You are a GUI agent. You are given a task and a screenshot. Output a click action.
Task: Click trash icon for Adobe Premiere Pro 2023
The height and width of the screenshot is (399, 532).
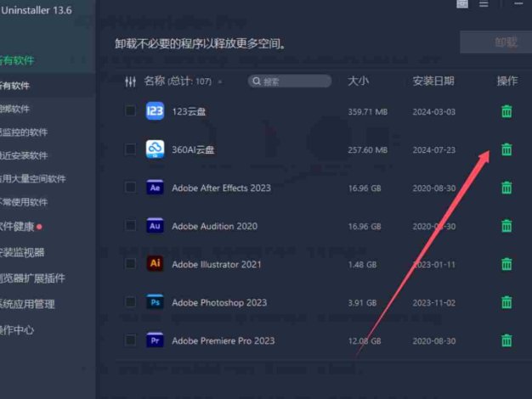point(507,340)
